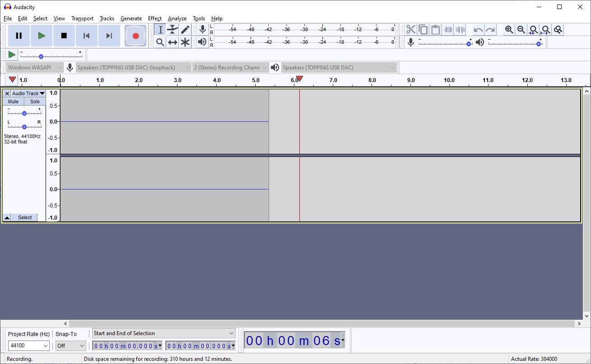This screenshot has width=591, height=364.
Task: Click the playback meter speaker icon
Action: point(203,42)
